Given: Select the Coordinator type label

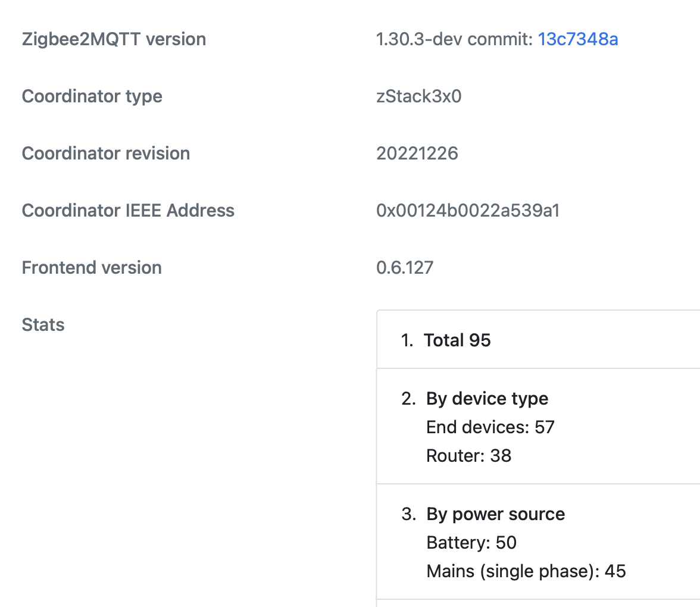Looking at the screenshot, I should tap(92, 96).
